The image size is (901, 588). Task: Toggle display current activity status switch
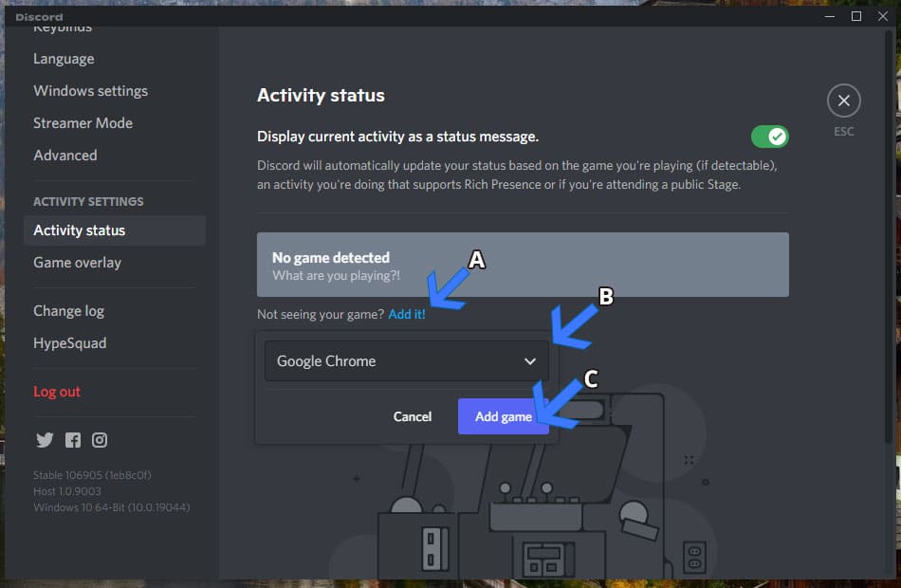click(769, 137)
